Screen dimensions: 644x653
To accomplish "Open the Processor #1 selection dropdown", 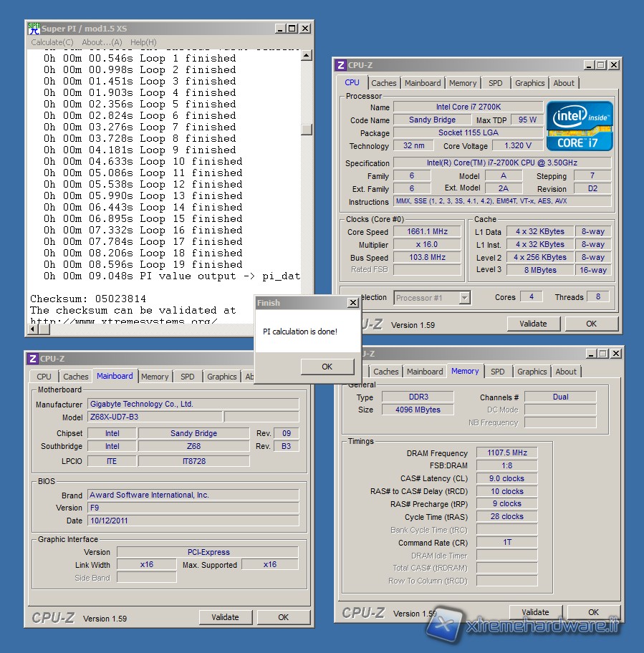I will [464, 298].
